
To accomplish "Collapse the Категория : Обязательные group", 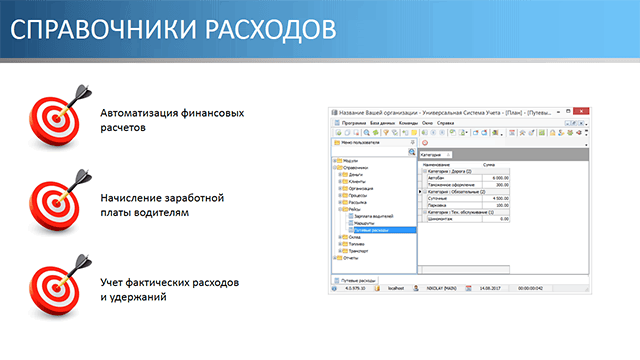I will [424, 191].
